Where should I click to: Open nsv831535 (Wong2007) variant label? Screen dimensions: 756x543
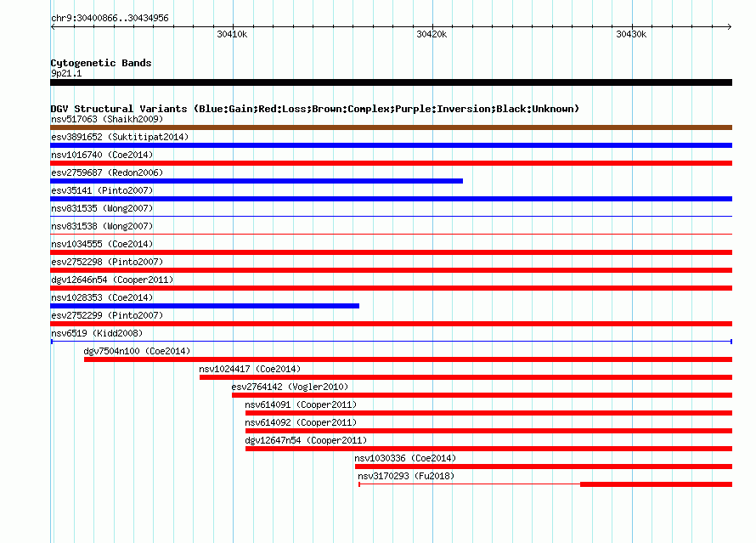pyautogui.click(x=102, y=208)
